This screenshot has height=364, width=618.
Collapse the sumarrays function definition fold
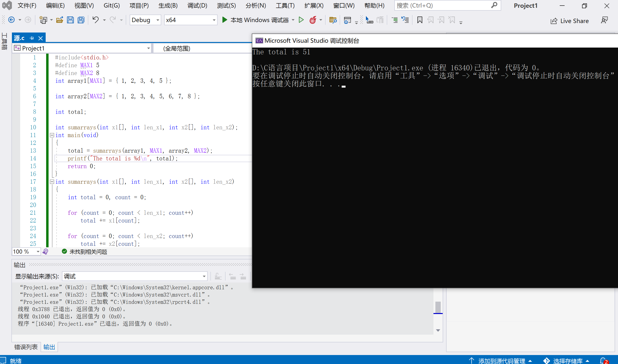click(x=52, y=182)
